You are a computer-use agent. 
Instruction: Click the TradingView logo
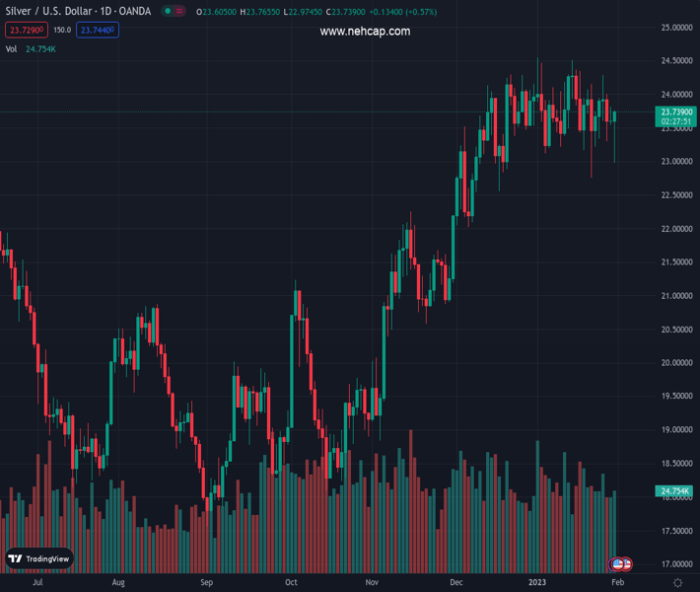coord(39,558)
